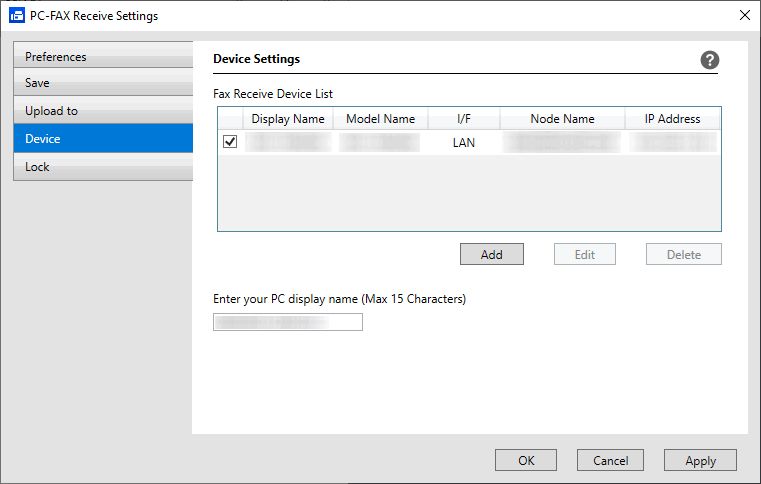Click the Delete button
This screenshot has height=484, width=761.
click(x=684, y=254)
